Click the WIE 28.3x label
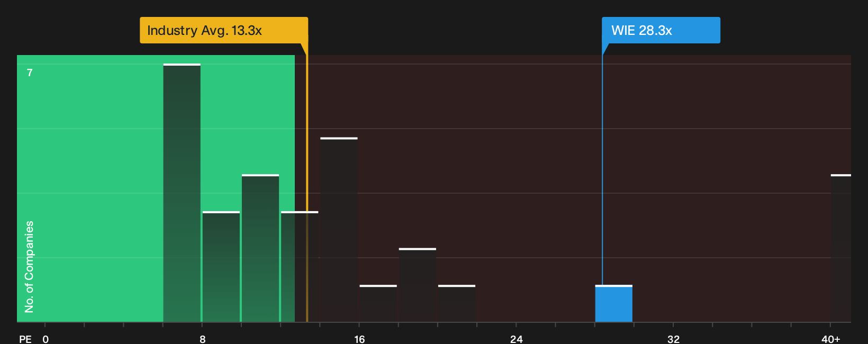 661,30
